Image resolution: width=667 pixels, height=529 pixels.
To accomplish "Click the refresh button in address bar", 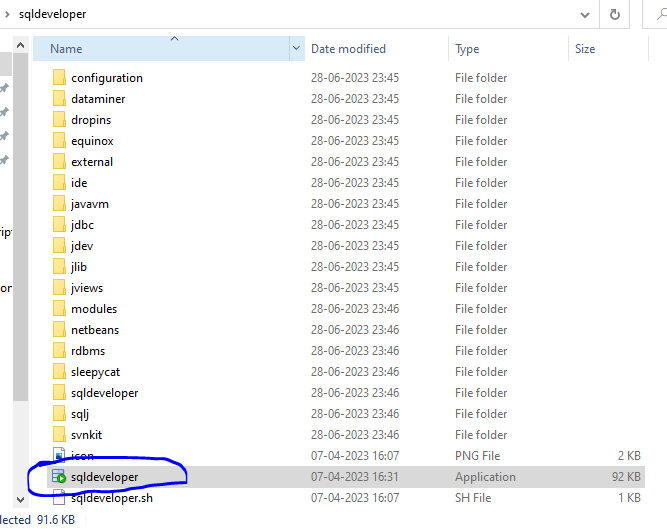I will pyautogui.click(x=614, y=14).
